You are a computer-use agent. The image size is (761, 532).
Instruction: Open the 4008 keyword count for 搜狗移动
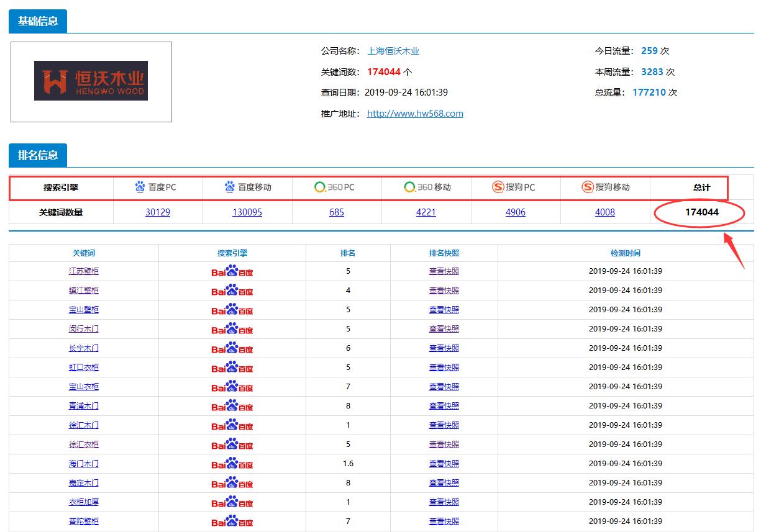605,212
